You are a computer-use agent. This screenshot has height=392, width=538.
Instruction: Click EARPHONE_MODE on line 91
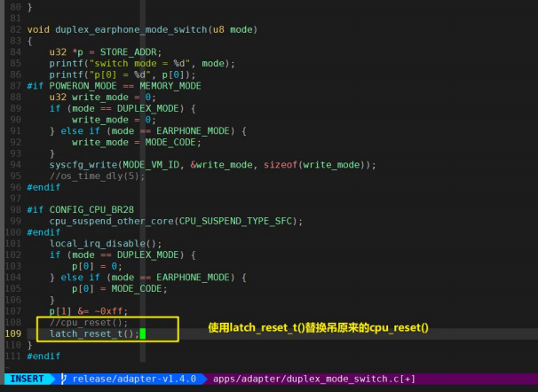[x=193, y=131]
